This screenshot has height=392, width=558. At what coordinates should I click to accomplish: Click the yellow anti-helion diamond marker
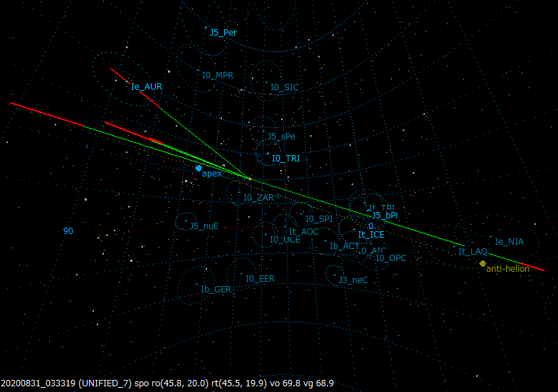point(483,263)
